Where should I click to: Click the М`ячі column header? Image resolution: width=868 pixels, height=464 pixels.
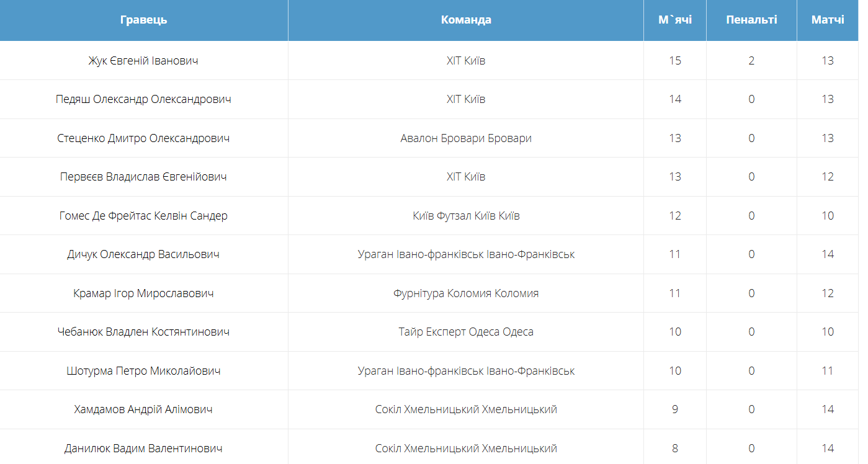675,20
